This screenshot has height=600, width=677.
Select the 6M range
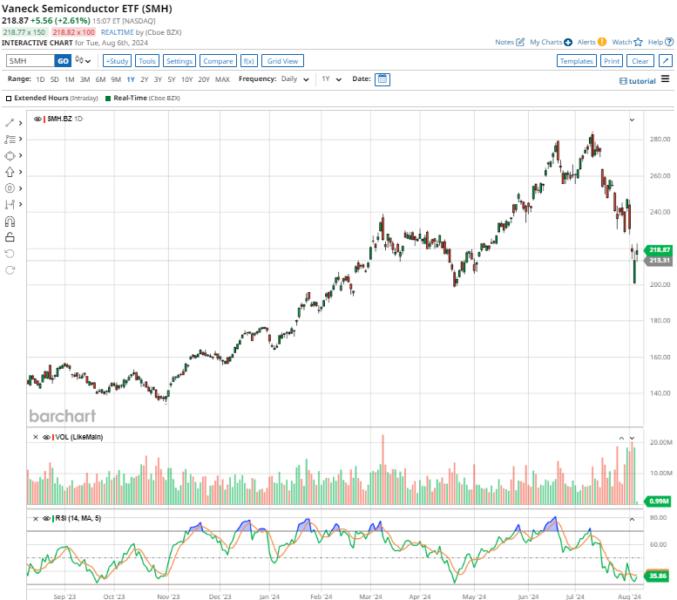(101, 79)
